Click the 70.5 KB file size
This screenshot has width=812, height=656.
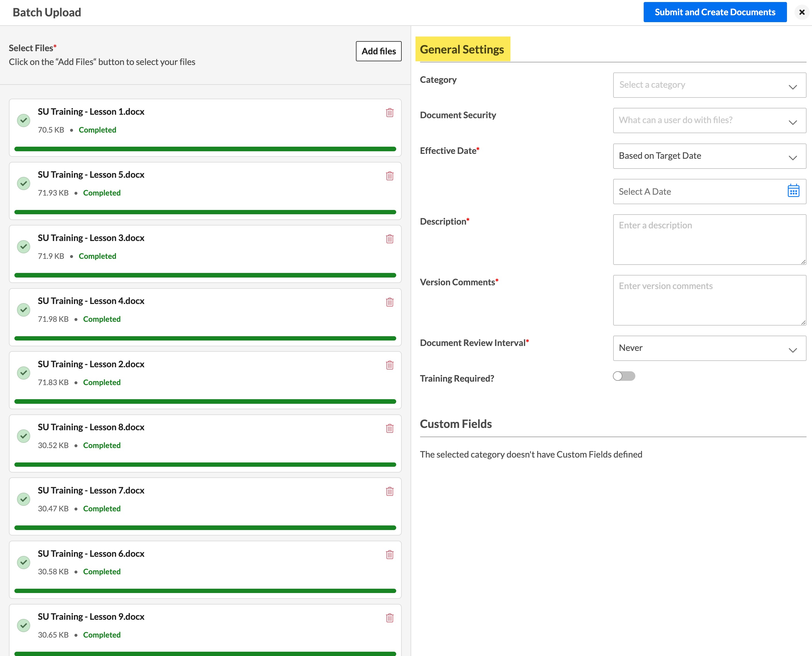51,130
